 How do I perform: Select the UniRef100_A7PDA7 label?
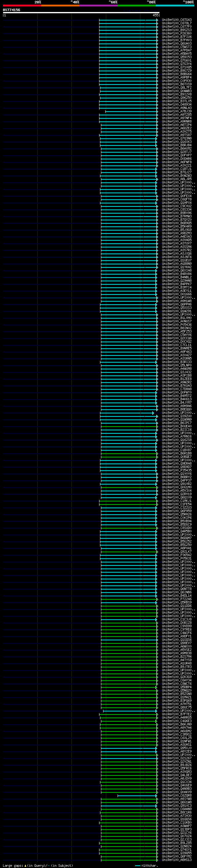177,50
